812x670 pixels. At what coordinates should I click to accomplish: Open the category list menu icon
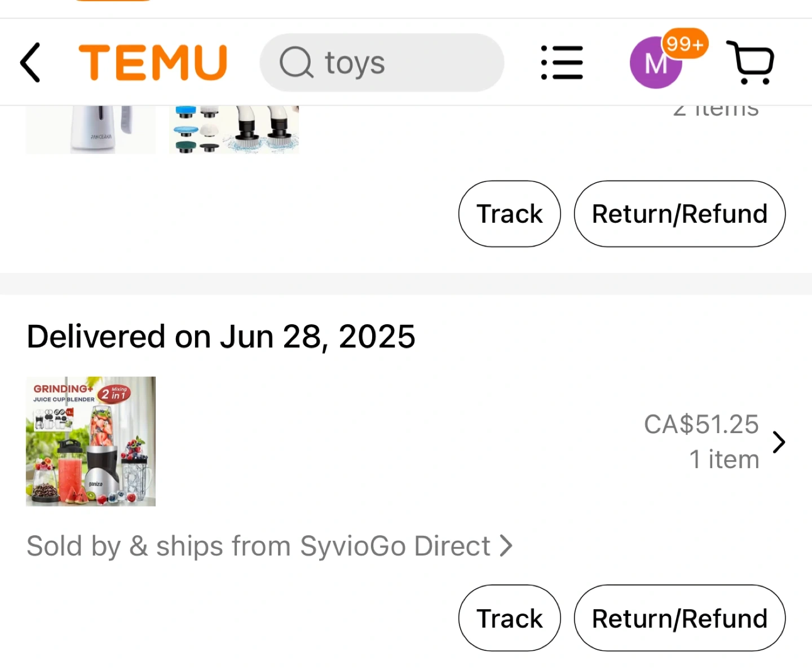(x=562, y=63)
